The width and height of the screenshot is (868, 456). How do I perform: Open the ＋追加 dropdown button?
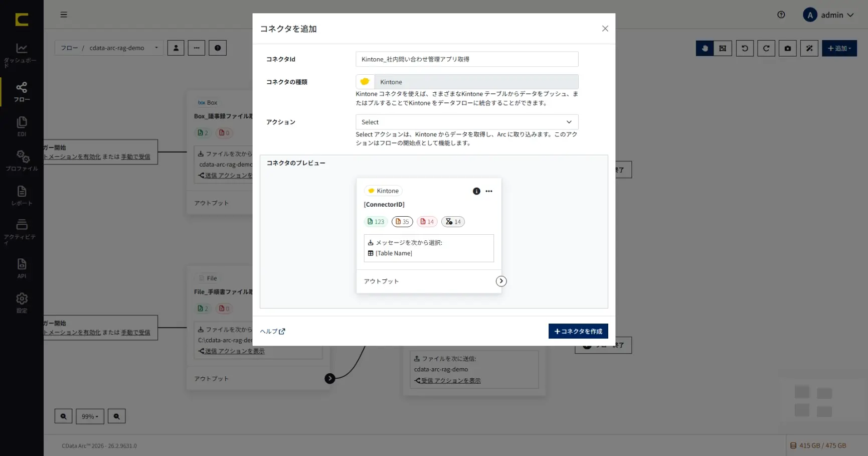pyautogui.click(x=839, y=48)
